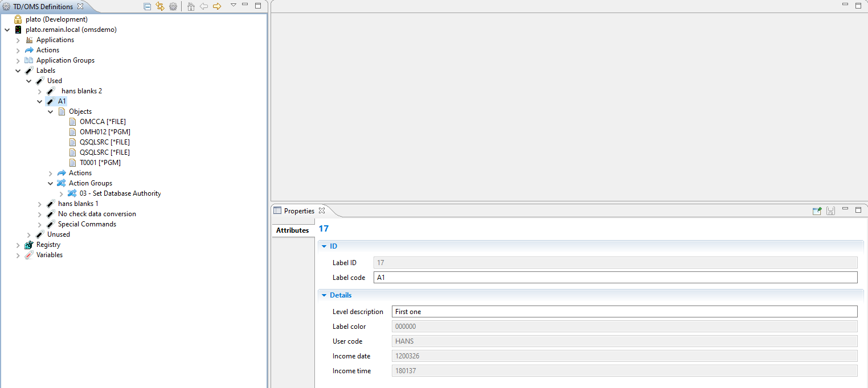Collapse the Objects node under A1
The image size is (868, 388).
tap(51, 112)
